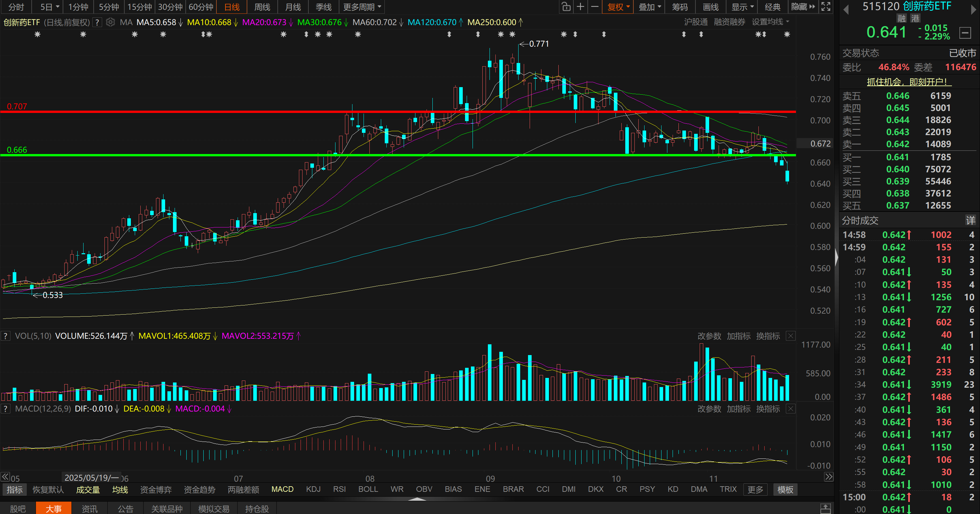The height and width of the screenshot is (514, 980).
Task: Click the unlock padlock icon in the toolbar
Action: (x=566, y=7)
